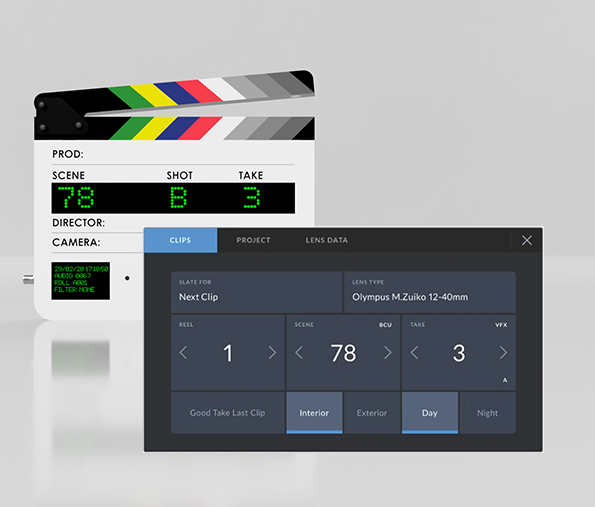Image resolution: width=595 pixels, height=507 pixels.
Task: Mark Good Take Last Clip
Action: pyautogui.click(x=228, y=413)
